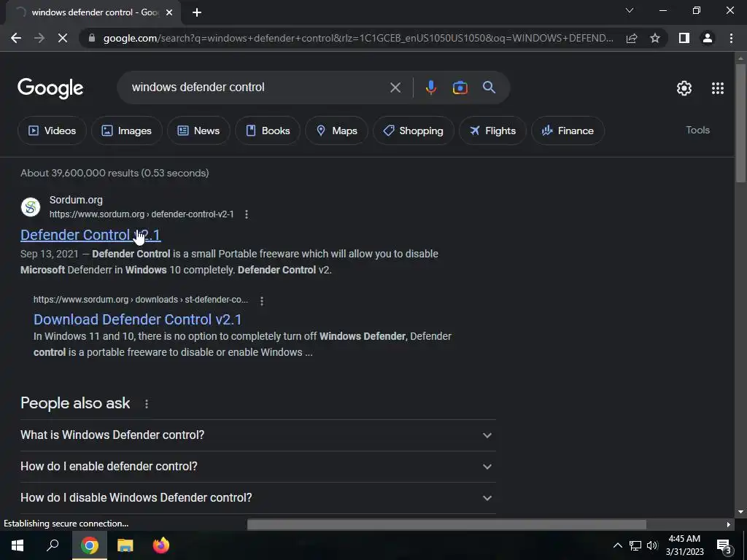This screenshot has height=560, width=747.
Task: Stop loading the page
Action: tap(63, 38)
